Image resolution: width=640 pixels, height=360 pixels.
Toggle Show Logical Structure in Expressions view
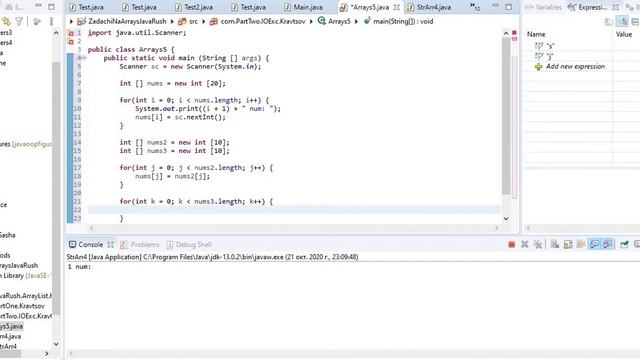622,22
